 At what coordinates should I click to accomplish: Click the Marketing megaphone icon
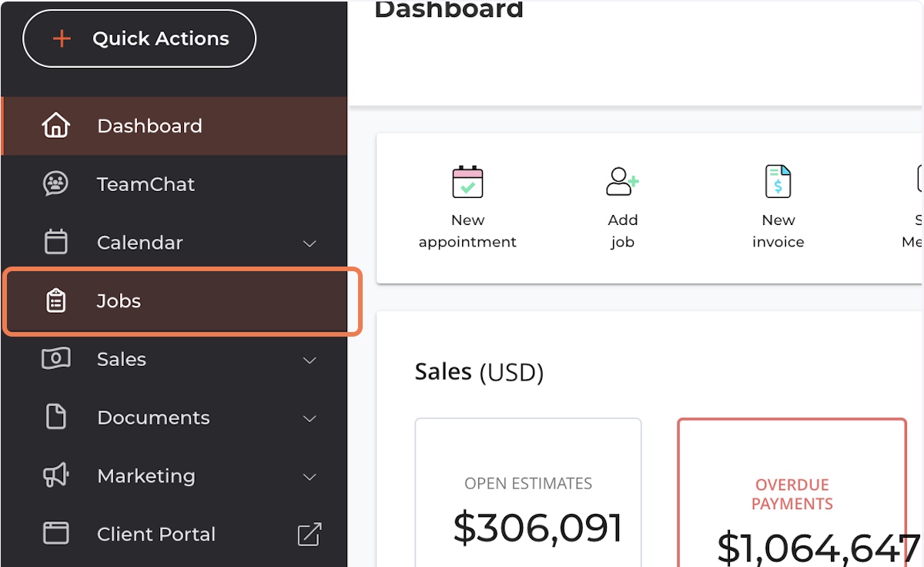(x=55, y=475)
